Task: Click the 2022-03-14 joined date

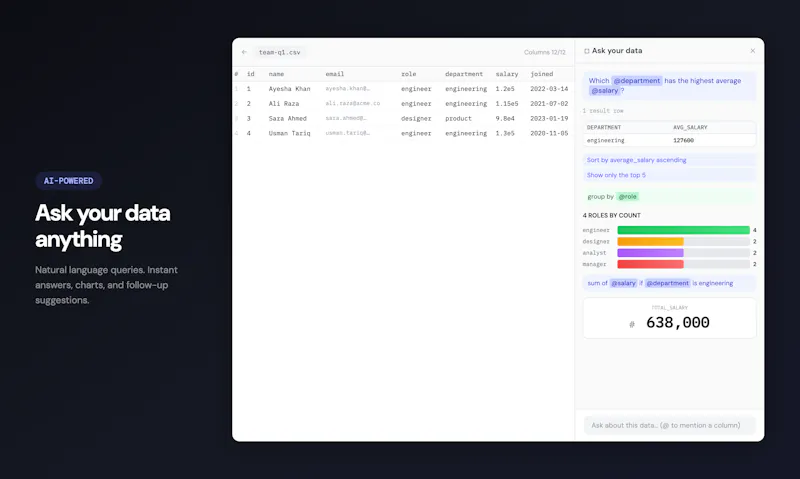Action: tap(549, 89)
